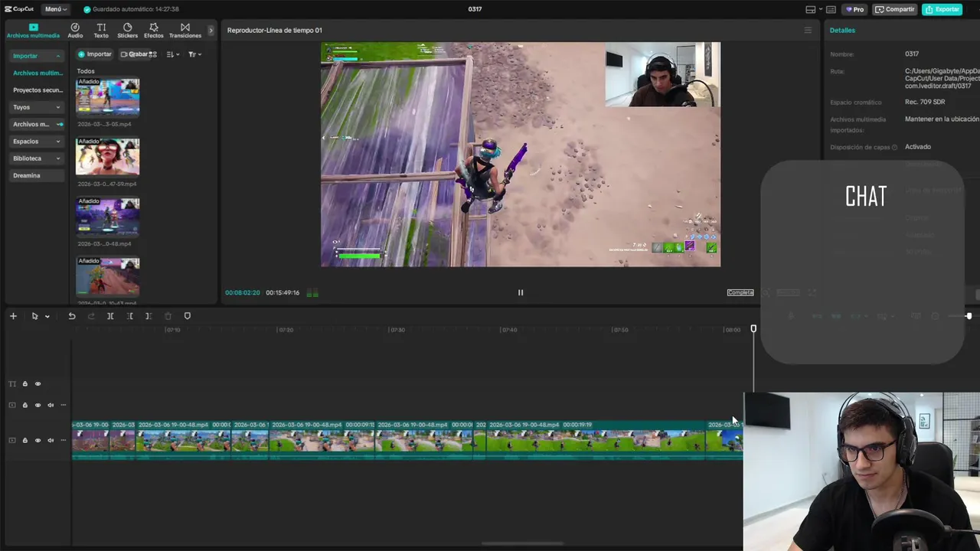
Task: Open the media sort order dropdown
Action: pos(173,54)
